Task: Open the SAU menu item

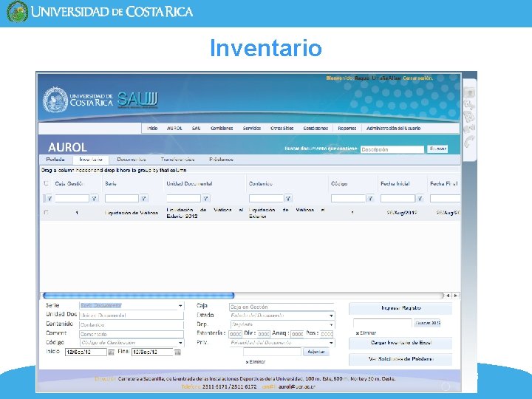Action: coord(196,129)
